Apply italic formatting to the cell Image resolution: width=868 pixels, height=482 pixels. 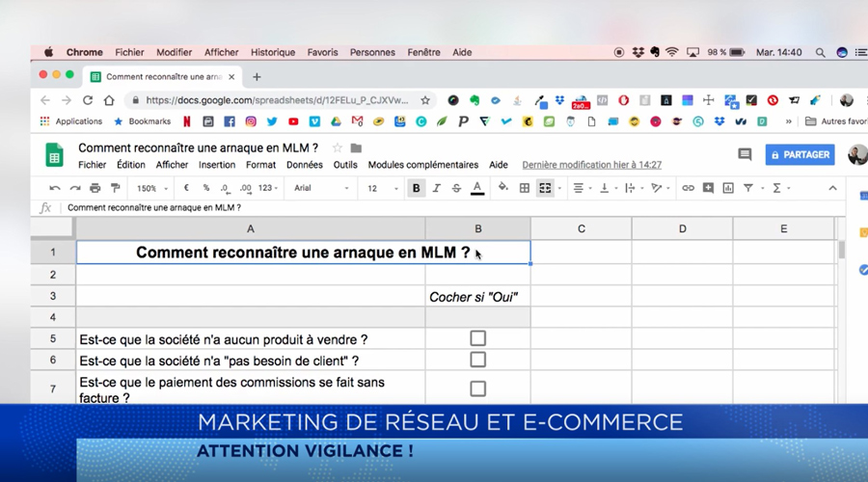coord(437,188)
